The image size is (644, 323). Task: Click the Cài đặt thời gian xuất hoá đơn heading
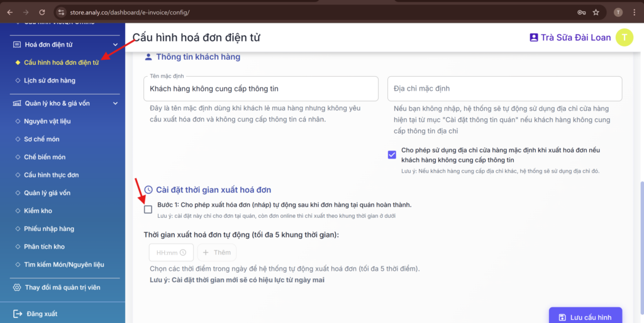point(214,190)
